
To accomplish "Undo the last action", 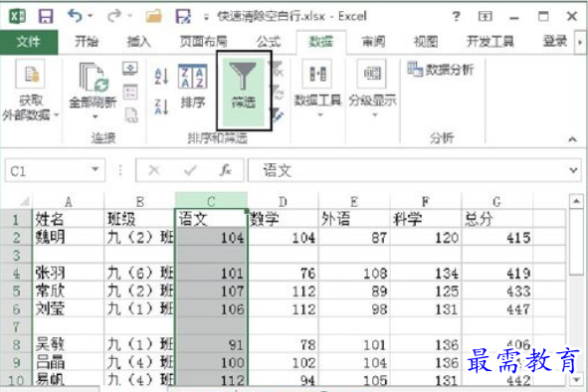I will (x=75, y=16).
